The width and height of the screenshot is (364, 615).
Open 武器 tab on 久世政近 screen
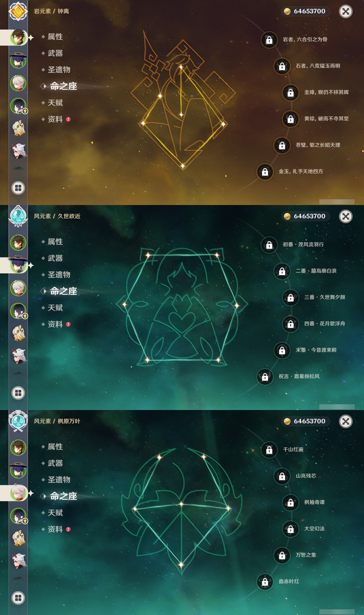55,258
